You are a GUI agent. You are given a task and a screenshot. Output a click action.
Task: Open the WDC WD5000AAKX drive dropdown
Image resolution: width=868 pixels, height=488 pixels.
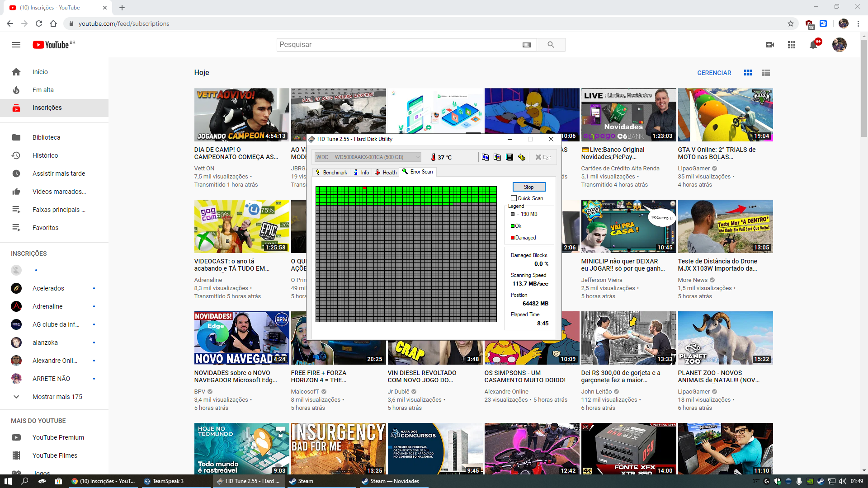(x=368, y=157)
